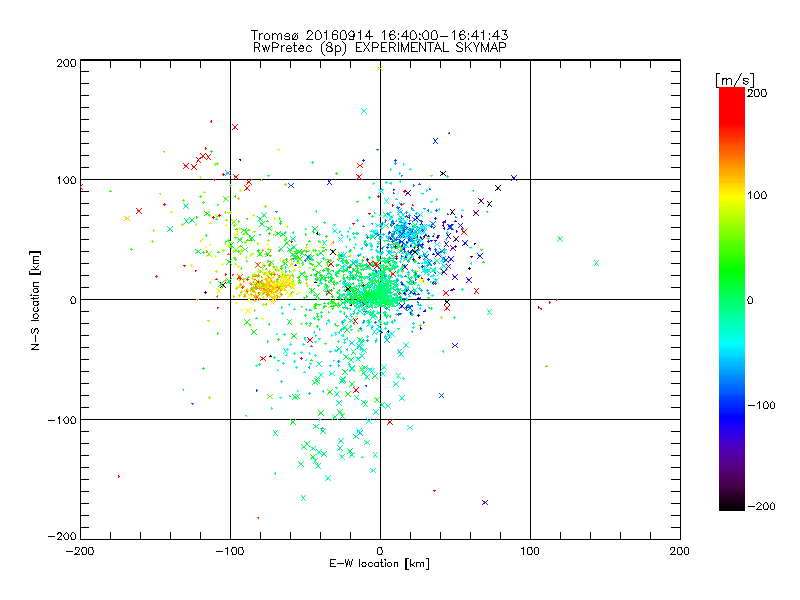Click the N-S location [km] axis label
The width and height of the screenshot is (800, 600).
tap(36, 300)
